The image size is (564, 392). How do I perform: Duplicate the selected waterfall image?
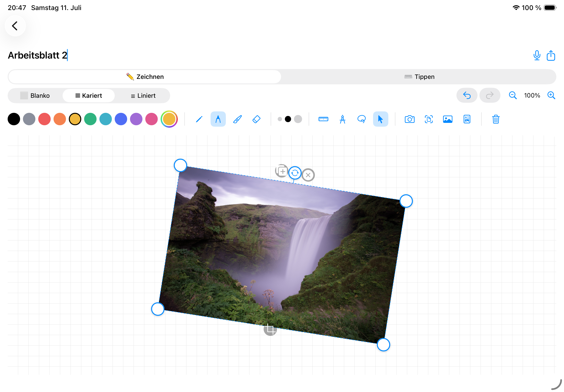pyautogui.click(x=282, y=171)
